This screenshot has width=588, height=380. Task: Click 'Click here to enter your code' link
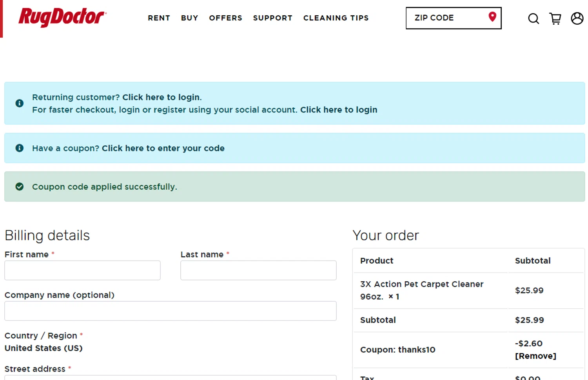pos(163,148)
